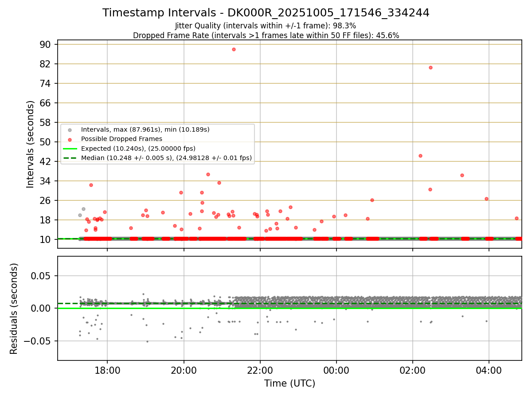Image resolution: width=532 pixels, height=399 pixels.
Task: Click legend entry 'Intervals, max (87.961s), min (10.189s)'
Action: point(145,130)
